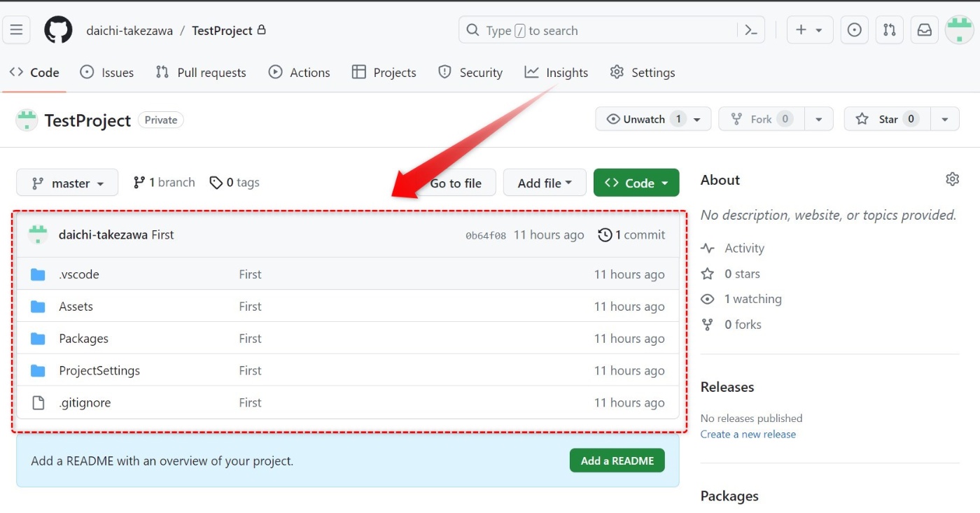This screenshot has width=980, height=513.
Task: Click the Assets folder icon
Action: coord(38,307)
